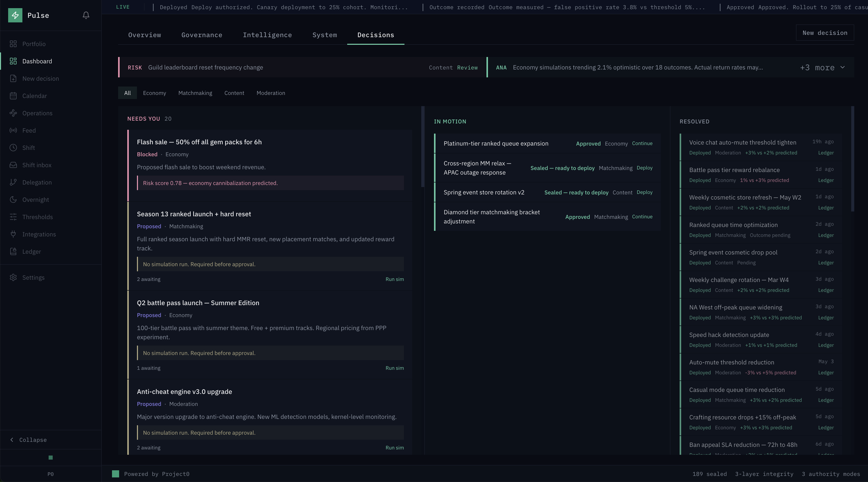Click the Dashboard sidebar icon
Screen dimensions: 868x482
point(13,61)
